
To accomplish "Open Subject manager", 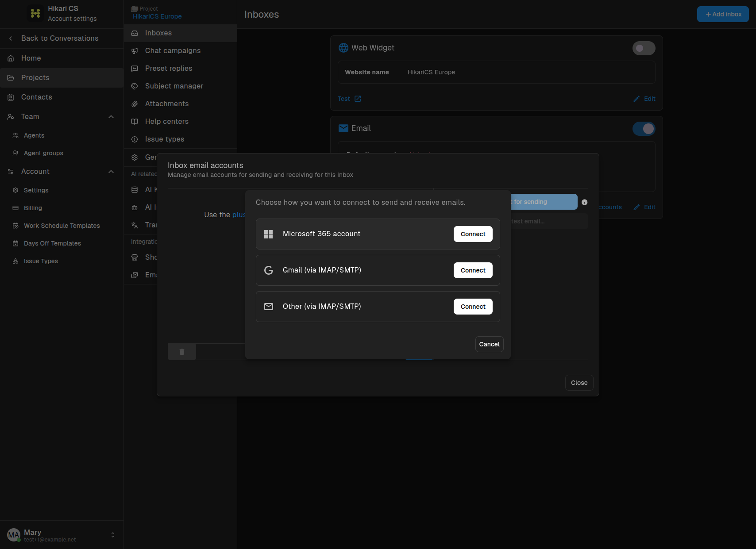I will 180,86.
